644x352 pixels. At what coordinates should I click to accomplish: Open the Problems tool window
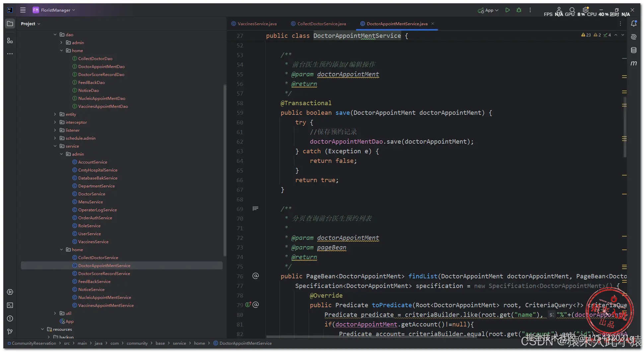click(10, 318)
